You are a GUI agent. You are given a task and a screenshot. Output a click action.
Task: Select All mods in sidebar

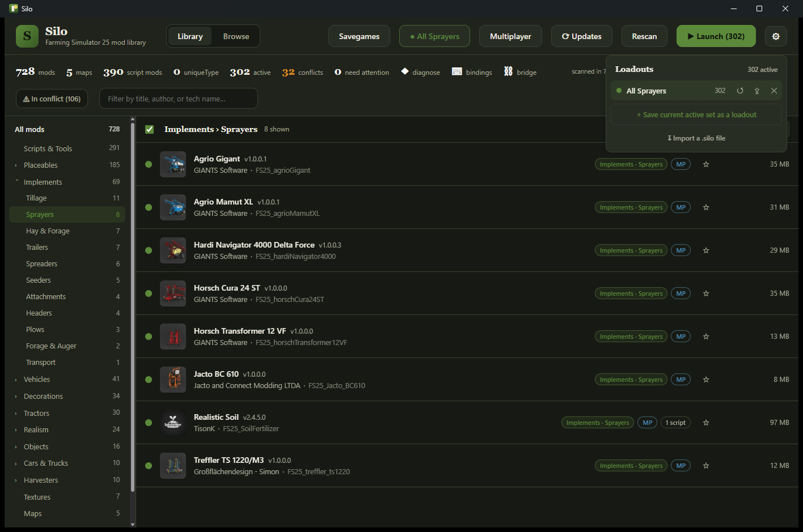[67, 129]
